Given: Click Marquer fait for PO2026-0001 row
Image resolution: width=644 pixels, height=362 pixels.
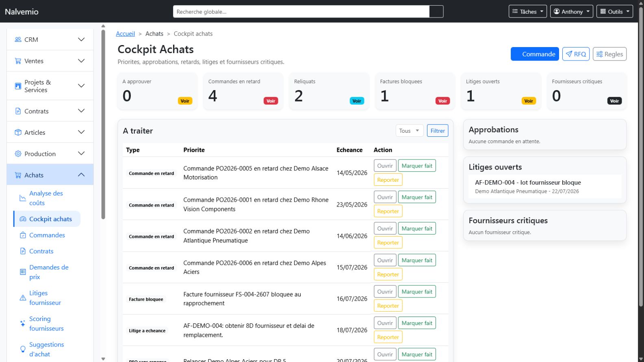Looking at the screenshot, I should (417, 197).
